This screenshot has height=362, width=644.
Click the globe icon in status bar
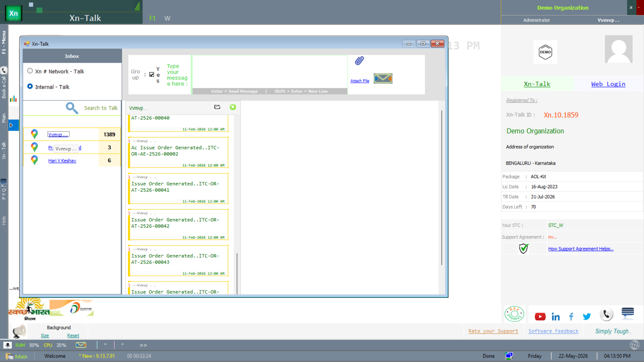point(634,345)
